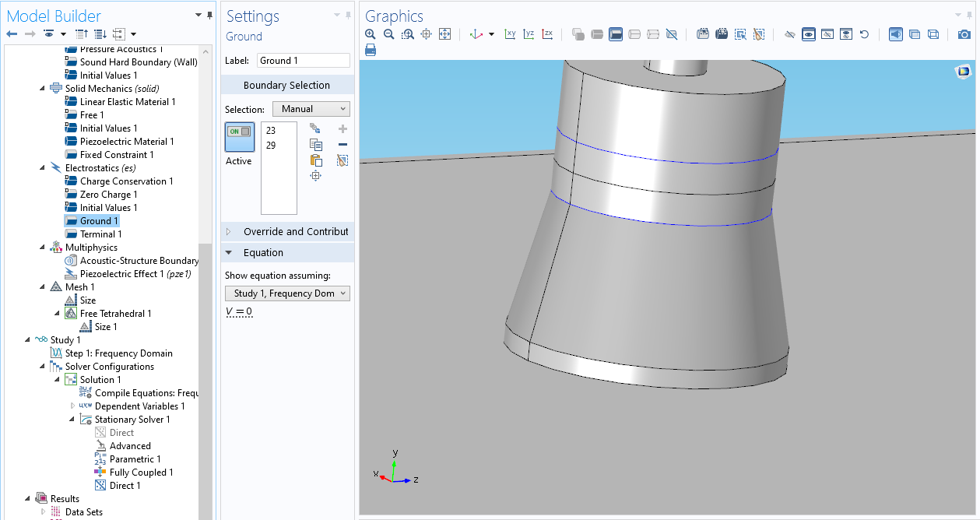Reset the hiding in the Graphics toolbar
980x520 pixels.
(x=864, y=34)
